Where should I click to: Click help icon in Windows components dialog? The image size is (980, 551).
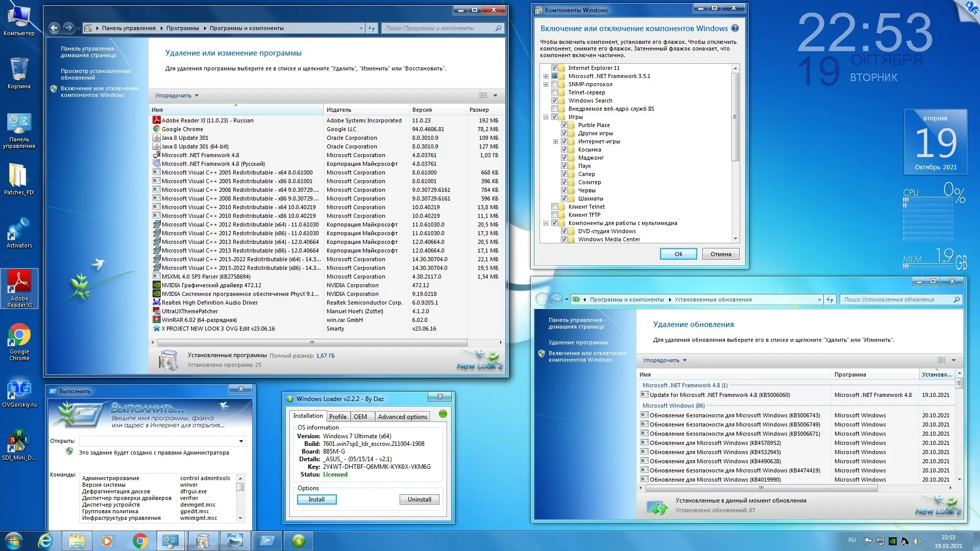coord(734,29)
